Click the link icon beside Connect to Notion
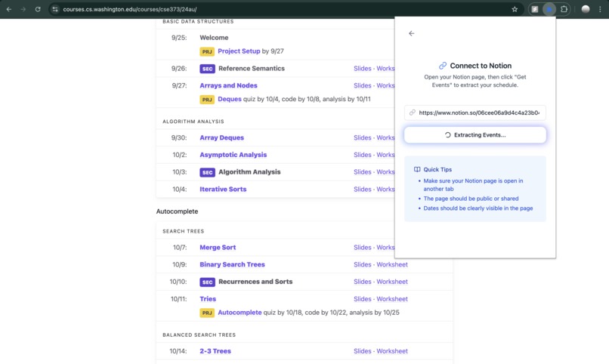609x364 pixels. coord(443,66)
